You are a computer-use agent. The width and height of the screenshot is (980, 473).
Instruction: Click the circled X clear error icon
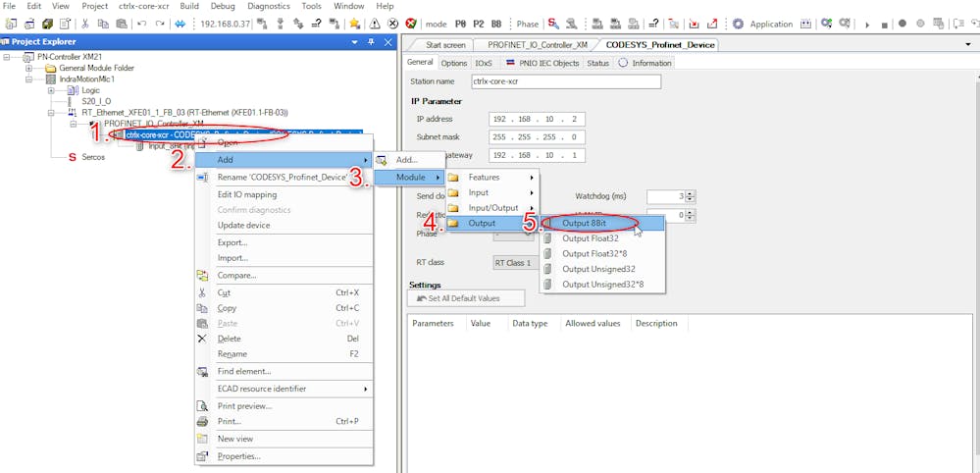(x=392, y=24)
